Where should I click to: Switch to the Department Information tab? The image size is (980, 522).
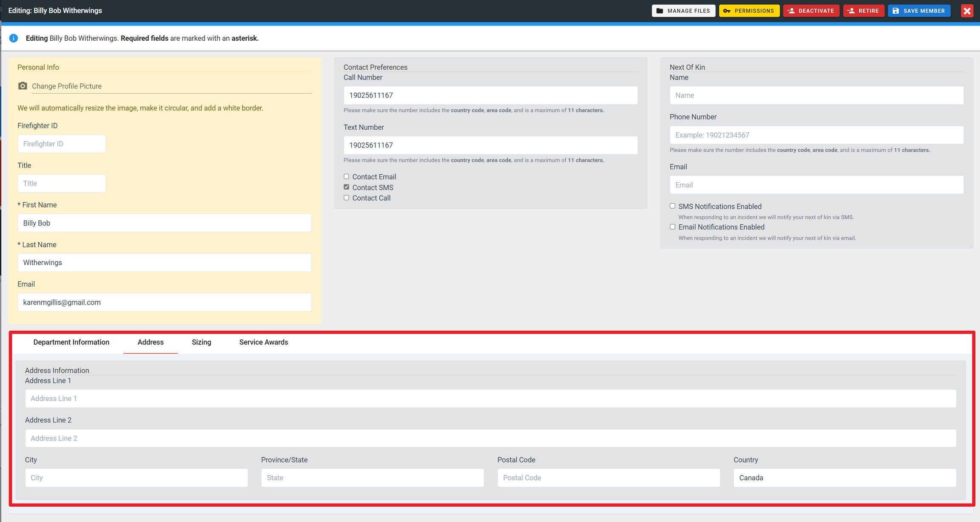tap(71, 342)
